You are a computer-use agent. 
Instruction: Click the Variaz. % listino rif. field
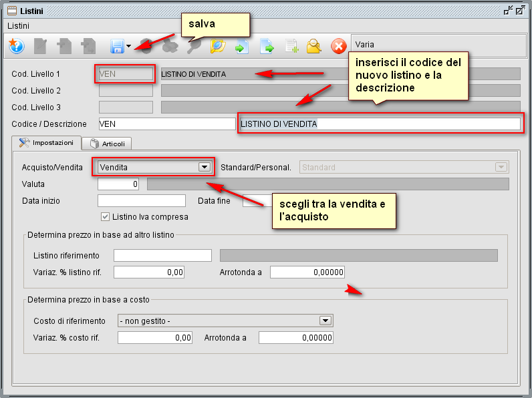(149, 272)
